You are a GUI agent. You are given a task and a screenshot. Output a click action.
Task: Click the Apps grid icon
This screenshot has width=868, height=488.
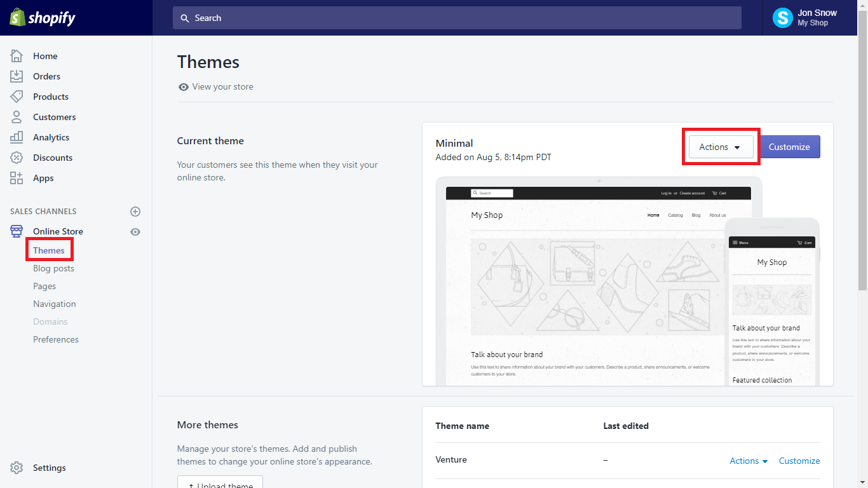pyautogui.click(x=17, y=178)
